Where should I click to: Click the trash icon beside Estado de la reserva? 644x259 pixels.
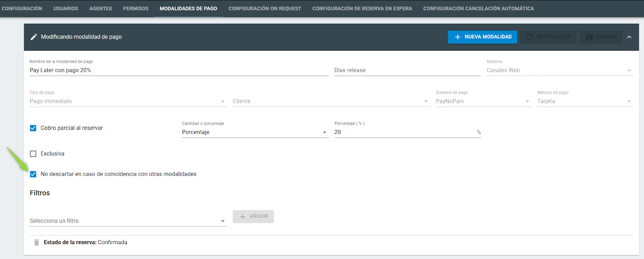coord(37,243)
